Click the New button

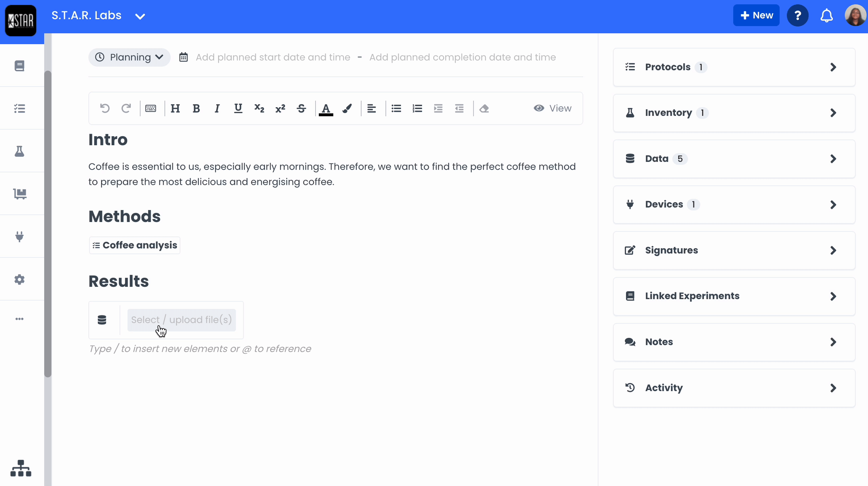tap(756, 15)
